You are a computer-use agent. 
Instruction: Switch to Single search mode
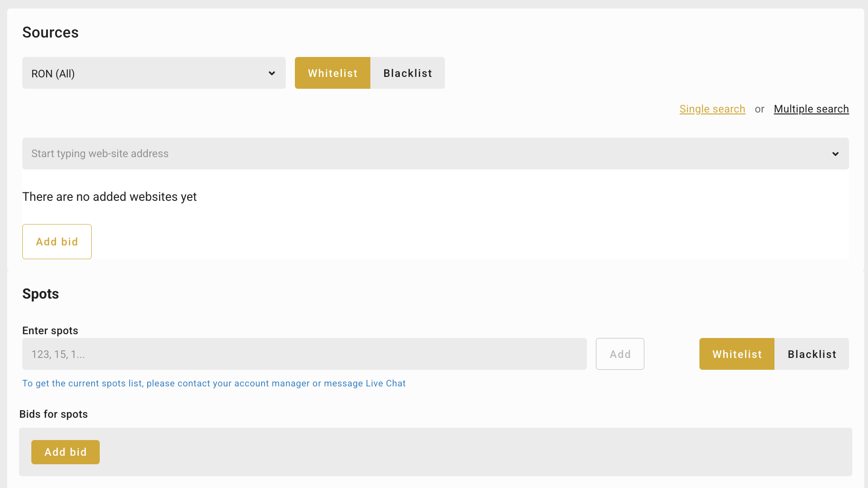pos(712,109)
